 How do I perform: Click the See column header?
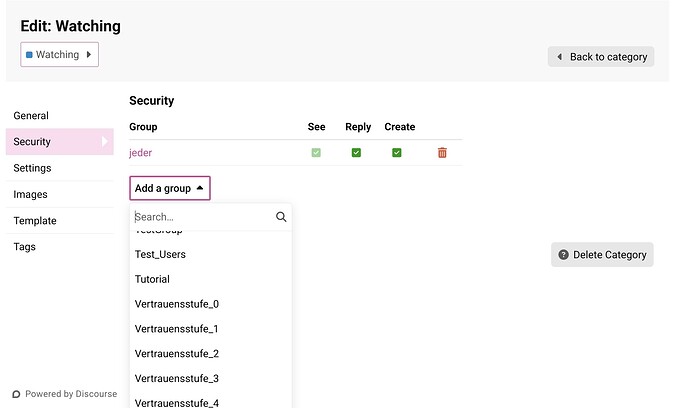point(316,127)
